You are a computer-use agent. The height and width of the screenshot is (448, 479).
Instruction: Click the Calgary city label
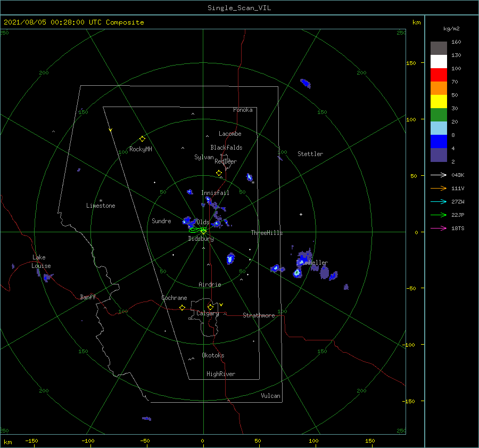tap(208, 313)
